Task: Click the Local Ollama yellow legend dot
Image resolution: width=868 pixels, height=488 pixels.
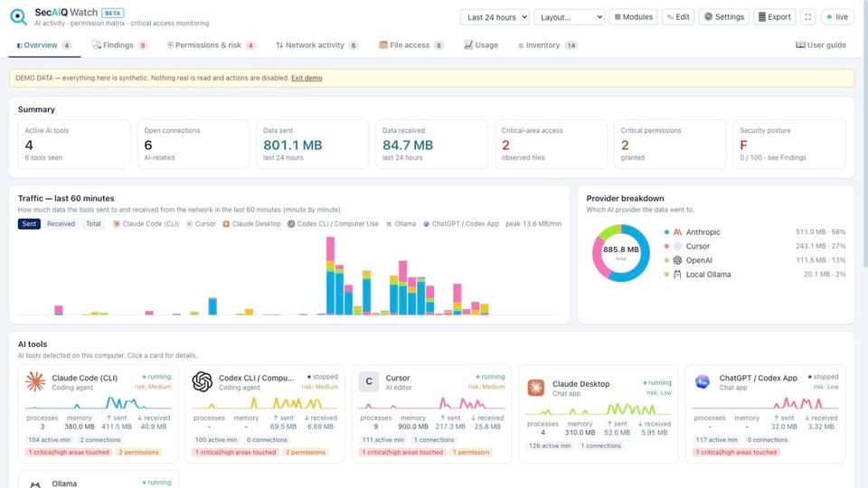Action: tap(666, 275)
